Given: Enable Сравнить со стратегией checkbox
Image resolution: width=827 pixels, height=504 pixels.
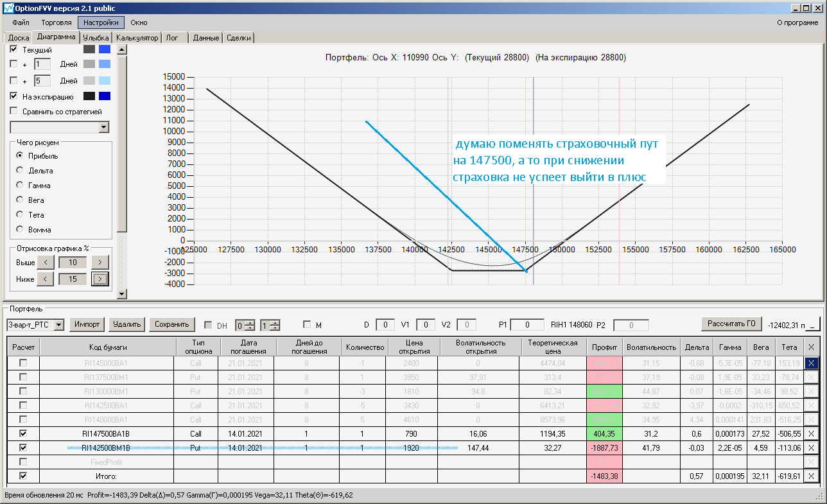Looking at the screenshot, I should click(14, 111).
